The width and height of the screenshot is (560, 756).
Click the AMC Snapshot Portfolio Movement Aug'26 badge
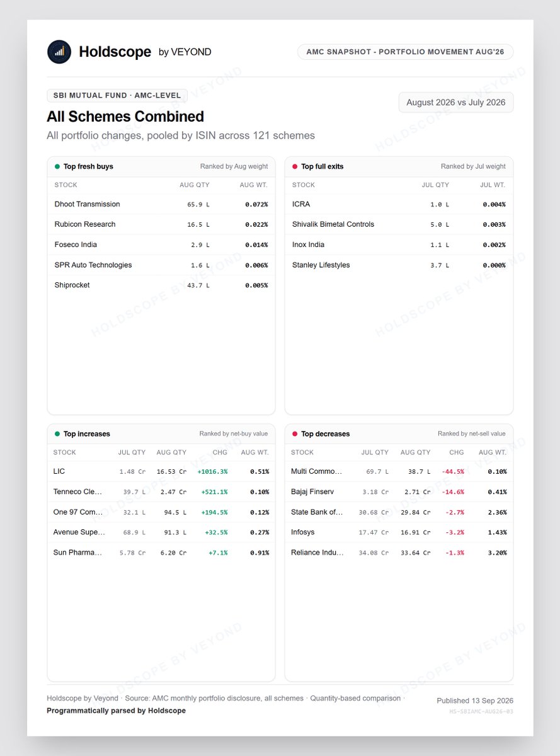pyautogui.click(x=405, y=52)
